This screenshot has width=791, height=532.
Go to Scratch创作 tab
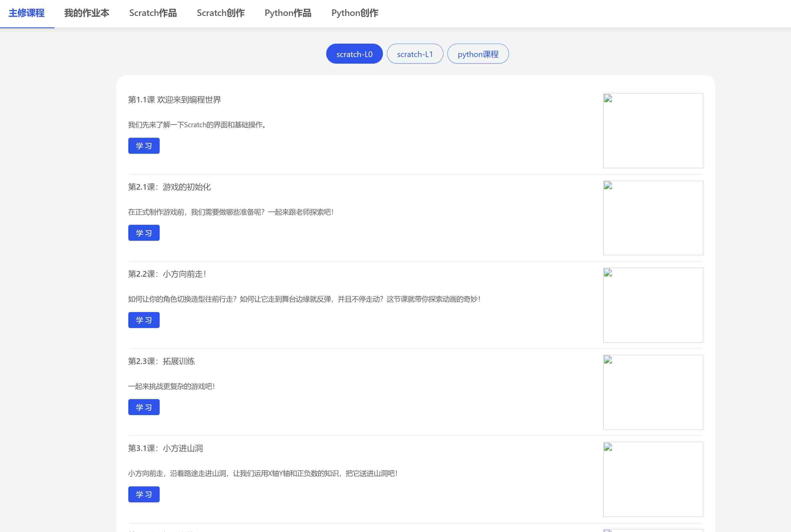pos(220,13)
